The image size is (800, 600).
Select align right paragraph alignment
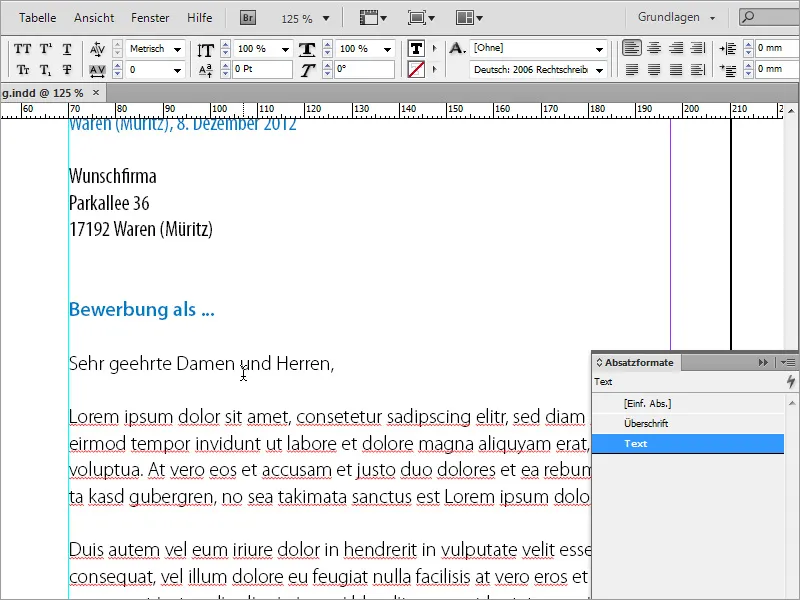676,48
